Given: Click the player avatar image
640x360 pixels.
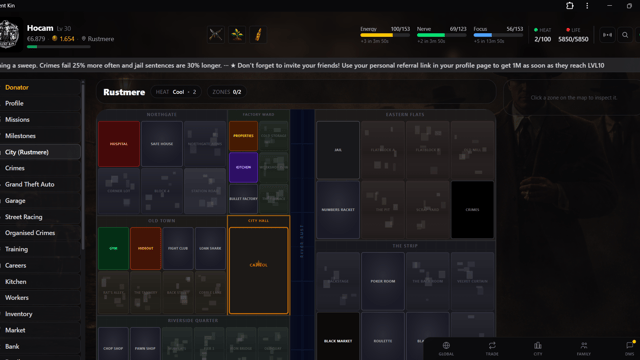Looking at the screenshot, I should 10,35.
